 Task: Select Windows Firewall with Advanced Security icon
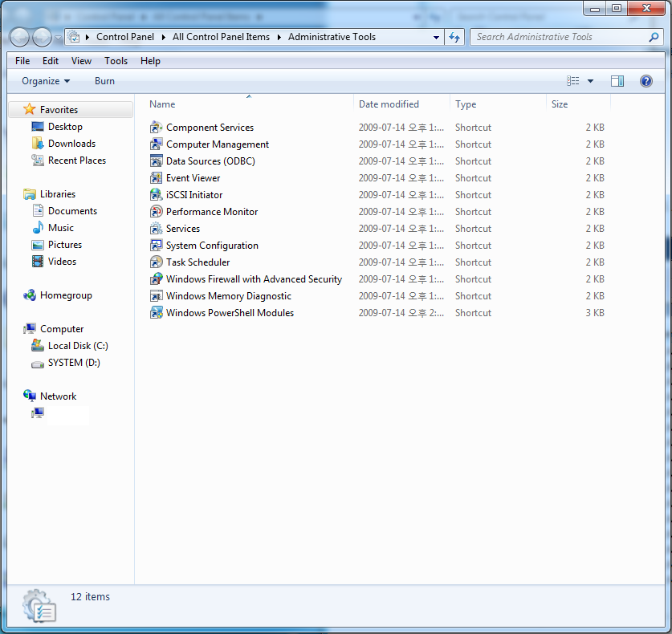point(156,278)
